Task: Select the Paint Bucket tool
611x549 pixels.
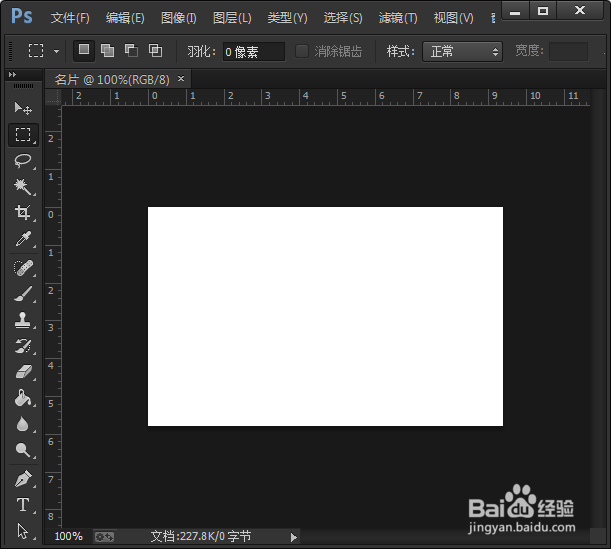Action: (23, 398)
